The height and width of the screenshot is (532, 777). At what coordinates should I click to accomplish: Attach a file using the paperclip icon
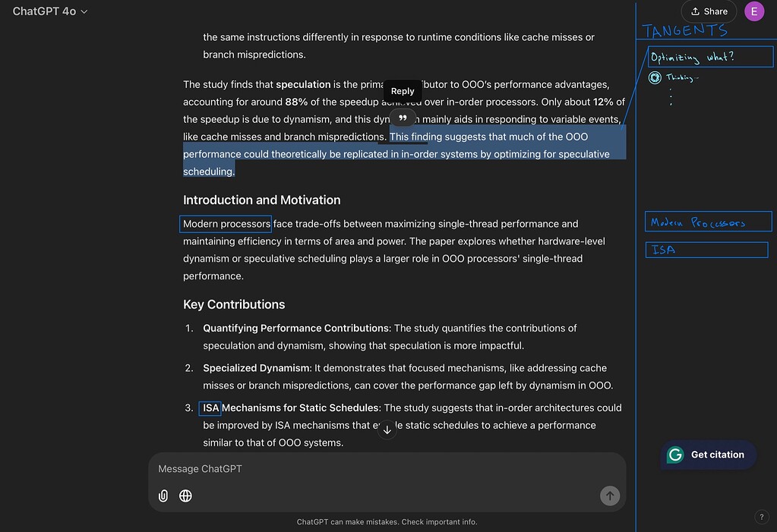163,496
